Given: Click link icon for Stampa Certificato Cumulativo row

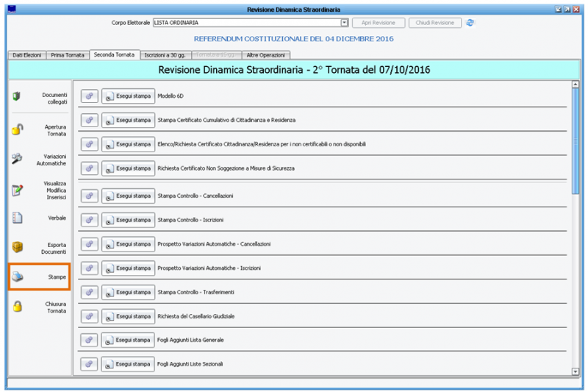Looking at the screenshot, I should [89, 120].
